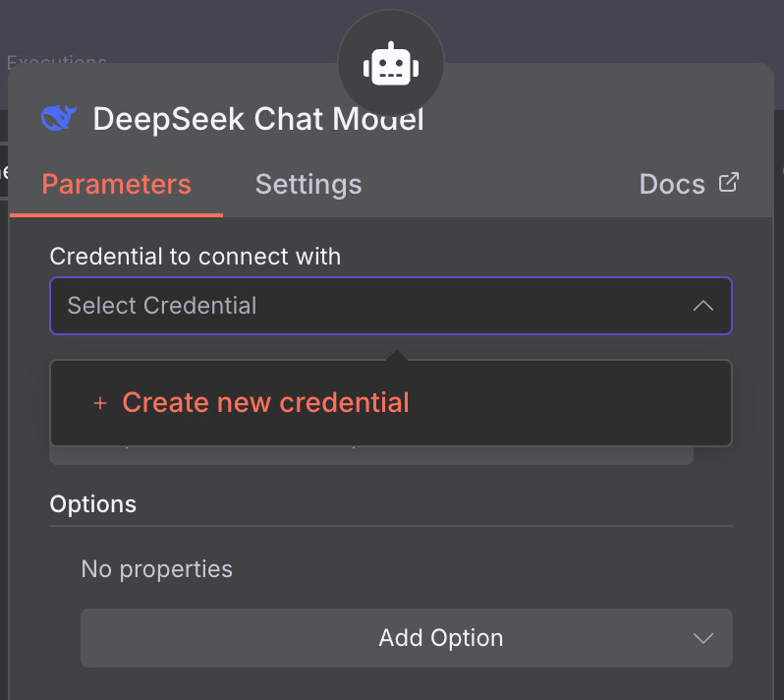Switch to the Parameters tab

(116, 185)
